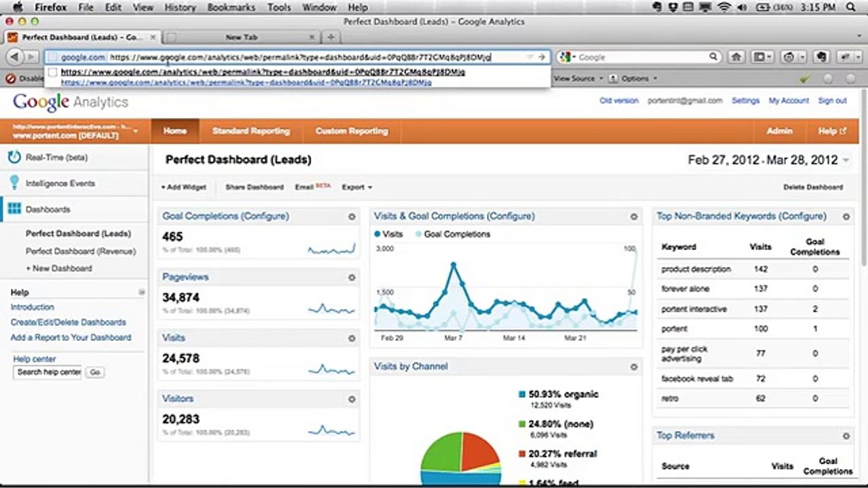Image resolution: width=868 pixels, height=488 pixels.
Task: Open the Pageviews widget settings gear
Action: (351, 278)
